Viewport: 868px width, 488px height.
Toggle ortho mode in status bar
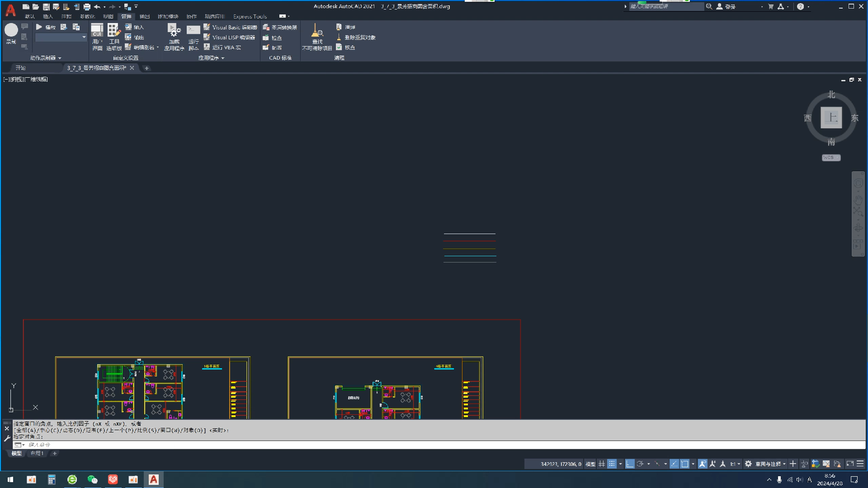[x=630, y=464]
